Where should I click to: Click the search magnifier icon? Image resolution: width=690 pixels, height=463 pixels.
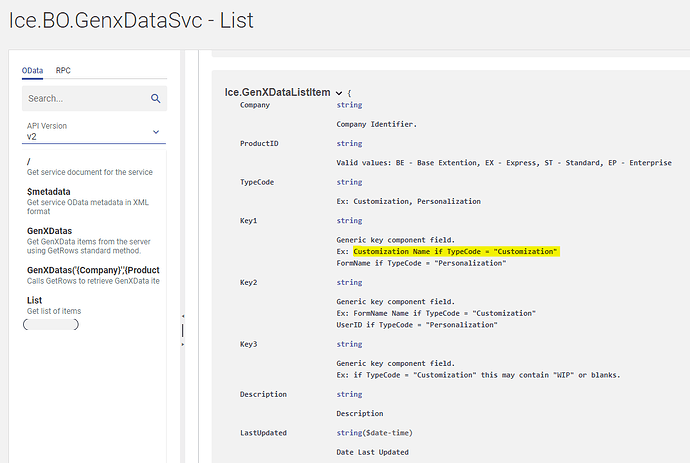[155, 98]
